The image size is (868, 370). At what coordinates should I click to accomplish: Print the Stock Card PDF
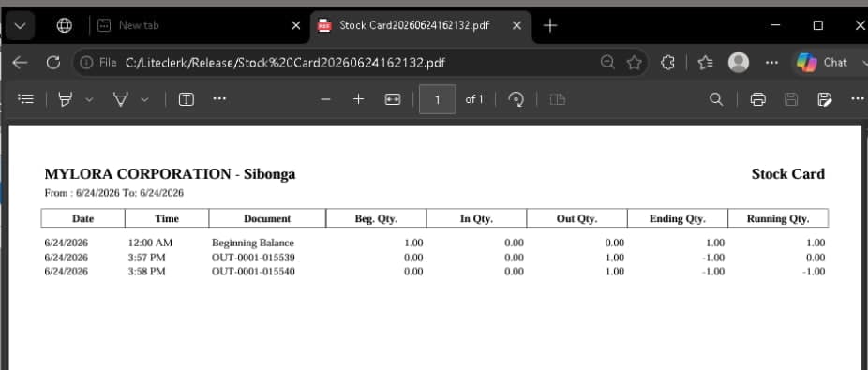757,99
